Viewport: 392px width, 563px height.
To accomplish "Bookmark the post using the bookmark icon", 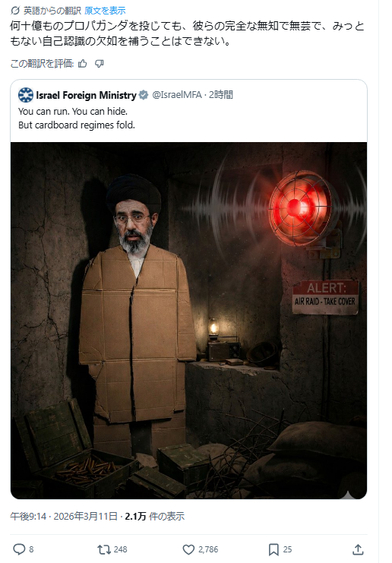I will click(x=273, y=549).
